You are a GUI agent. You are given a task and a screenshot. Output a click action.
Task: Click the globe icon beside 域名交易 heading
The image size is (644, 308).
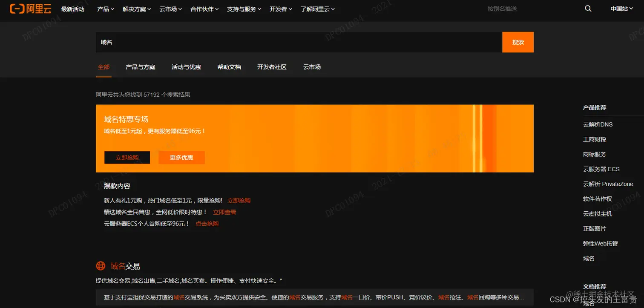[x=101, y=266]
